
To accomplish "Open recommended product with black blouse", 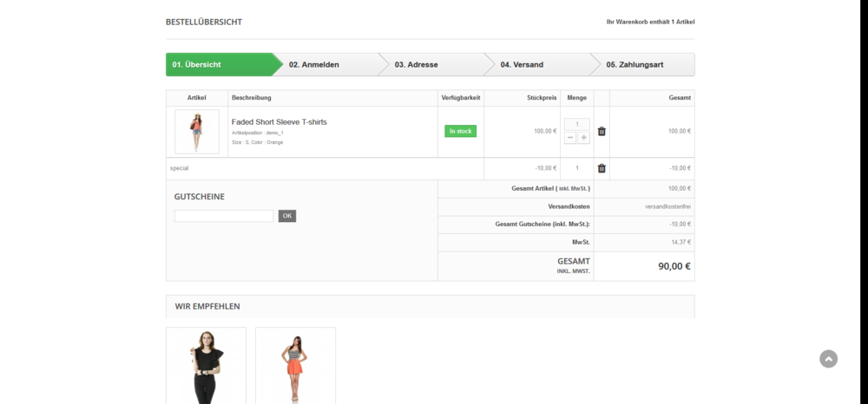I will click(206, 365).
